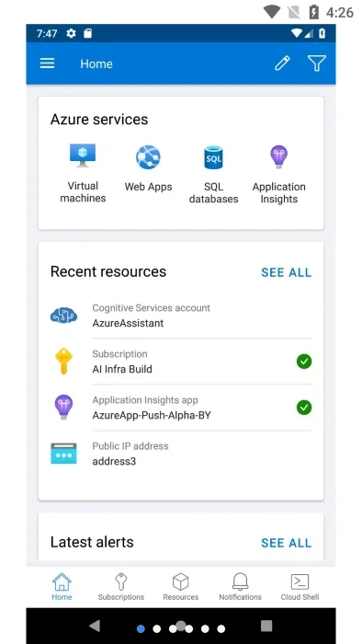The height and width of the screenshot is (644, 362).
Task: Open the address3 resource
Action: click(181, 454)
